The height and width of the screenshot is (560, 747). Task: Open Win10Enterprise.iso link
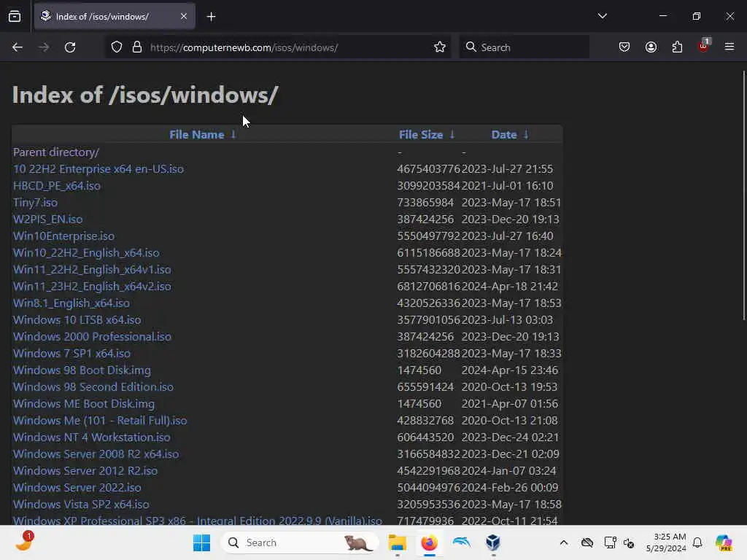(x=64, y=236)
